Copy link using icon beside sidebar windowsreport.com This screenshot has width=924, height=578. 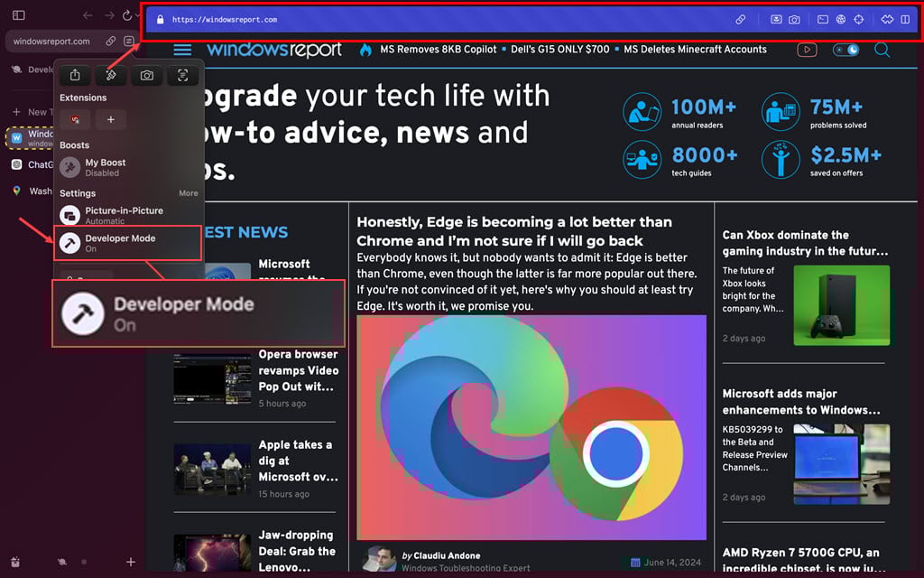click(111, 42)
